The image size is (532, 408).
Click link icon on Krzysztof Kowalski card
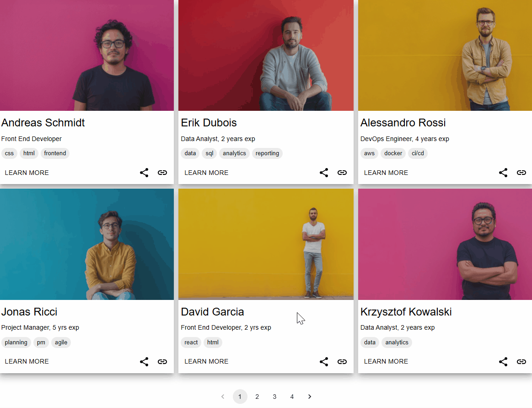[521, 361]
